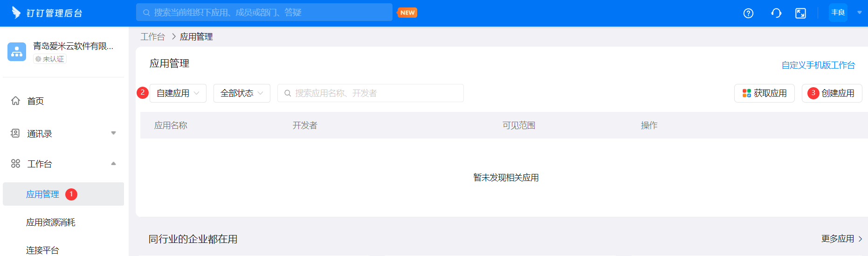This screenshot has height=256, width=868.
Task: Collapse the 工作台 sidebar menu arrow
Action: (x=113, y=164)
